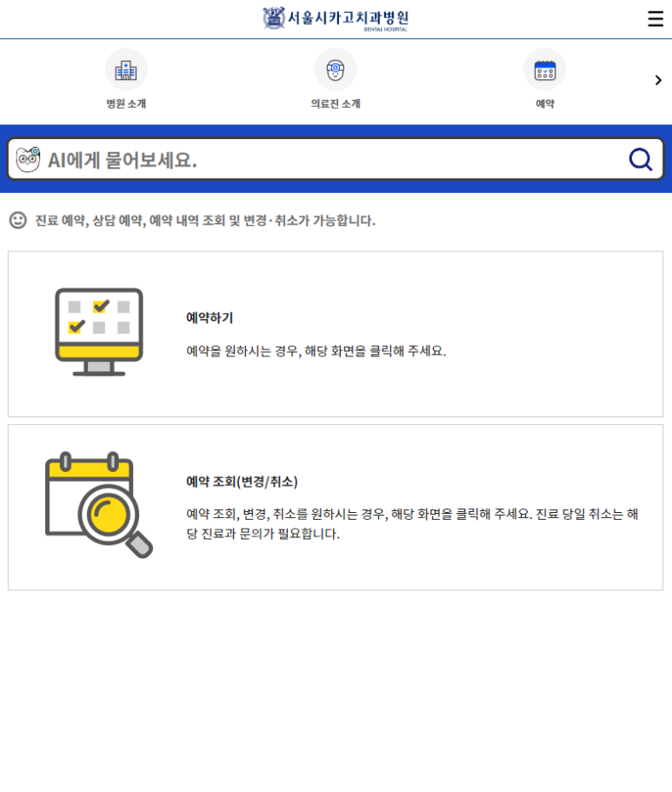672x792 pixels.
Task: Click the right chevron to show more menu items
Action: tap(658, 80)
